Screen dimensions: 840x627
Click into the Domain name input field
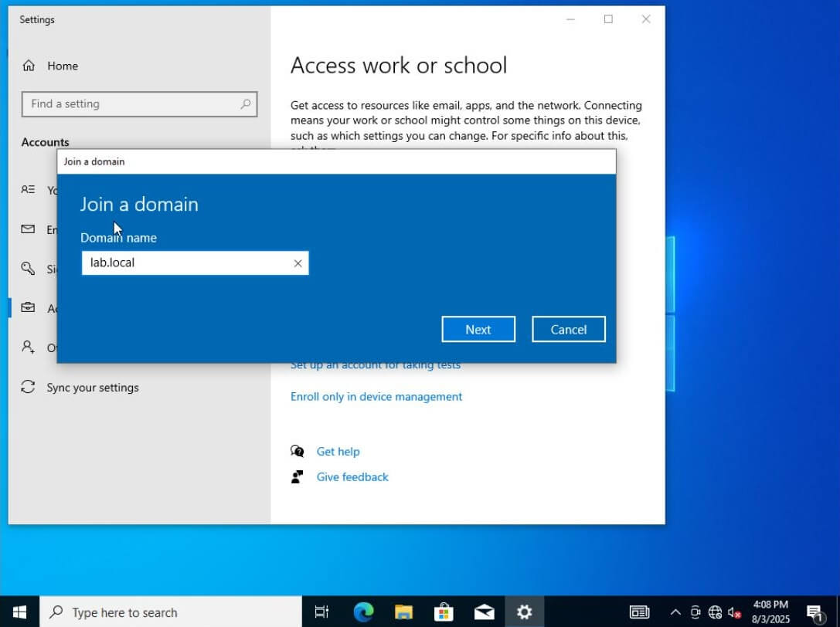[195, 263]
